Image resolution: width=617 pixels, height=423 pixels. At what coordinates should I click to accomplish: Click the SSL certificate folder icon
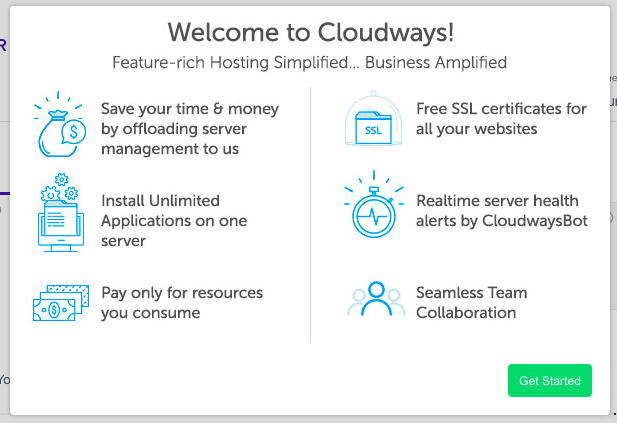pyautogui.click(x=373, y=118)
